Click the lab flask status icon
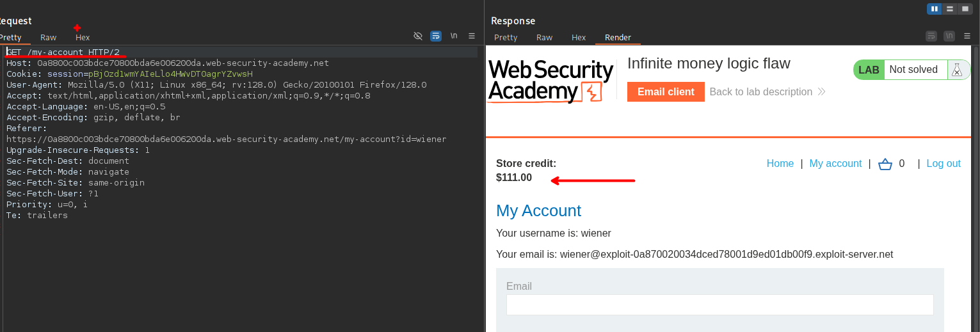 click(957, 70)
